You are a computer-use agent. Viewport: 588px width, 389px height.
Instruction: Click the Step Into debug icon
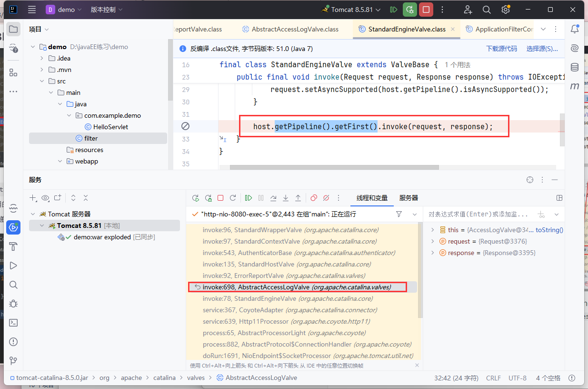pos(286,198)
